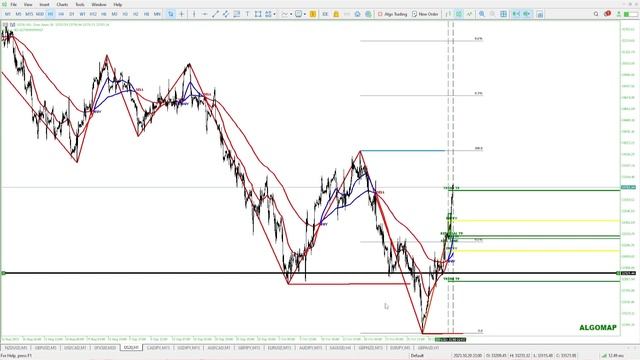Image resolution: width=640 pixels, height=360 pixels.
Task: Switch timeframe to D1
Action: (x=71, y=14)
